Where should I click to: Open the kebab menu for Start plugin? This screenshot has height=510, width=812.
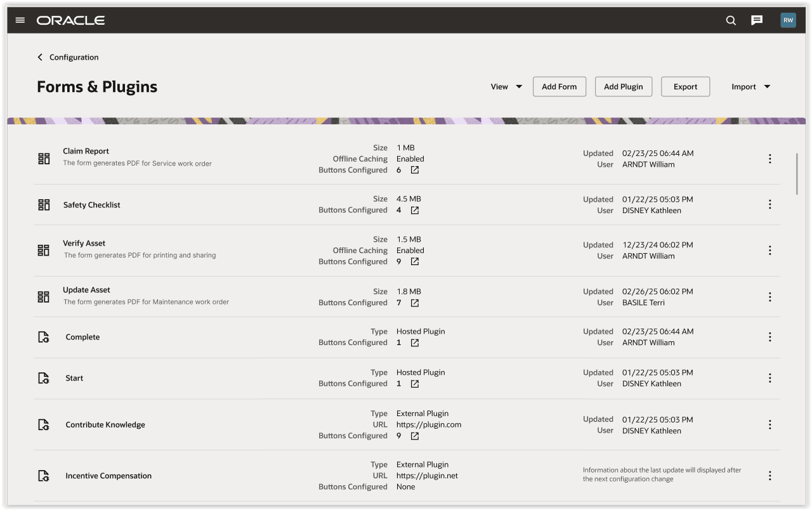click(x=769, y=377)
